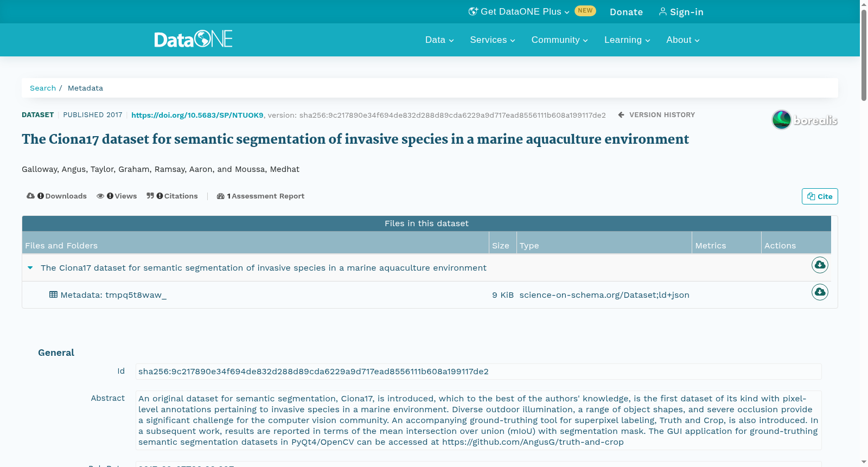Click the Borealis repository logo
This screenshot has width=868, height=467.
[805, 120]
